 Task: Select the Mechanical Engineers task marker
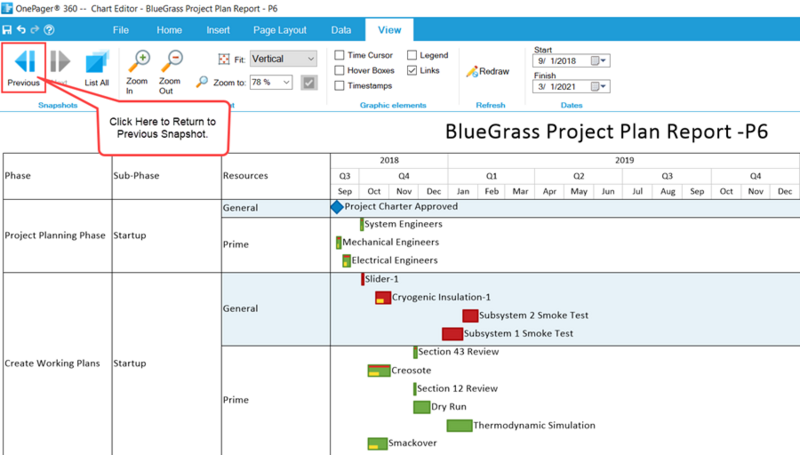point(338,242)
